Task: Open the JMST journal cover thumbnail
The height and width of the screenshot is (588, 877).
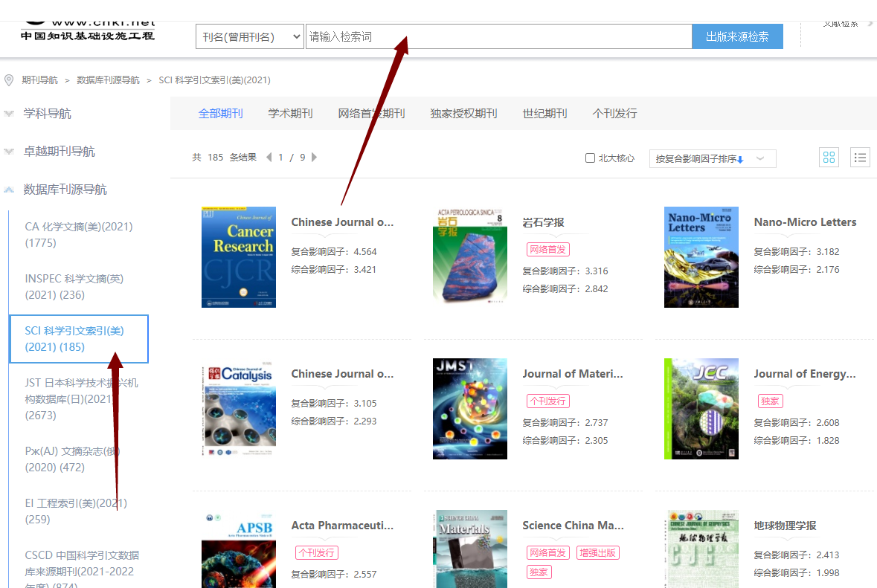Action: click(x=470, y=409)
